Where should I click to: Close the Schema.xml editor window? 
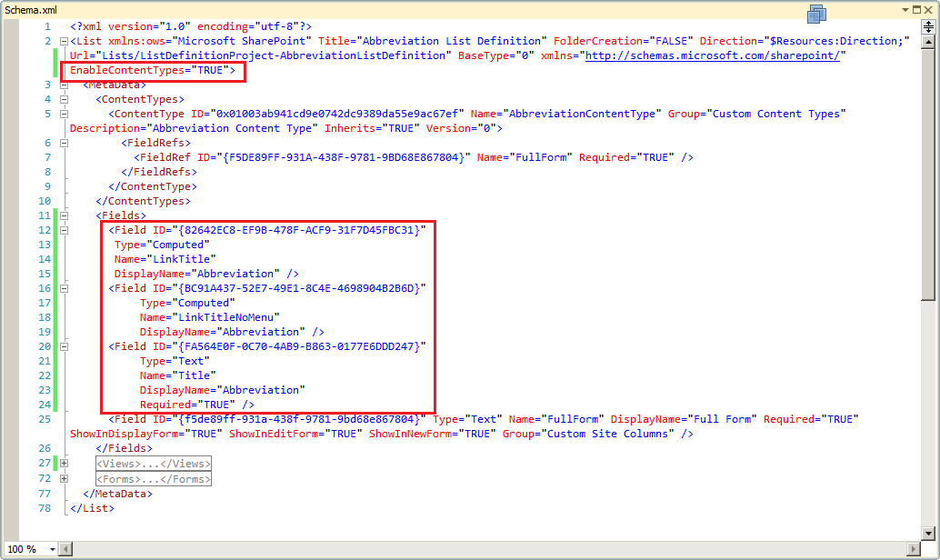pos(928,10)
